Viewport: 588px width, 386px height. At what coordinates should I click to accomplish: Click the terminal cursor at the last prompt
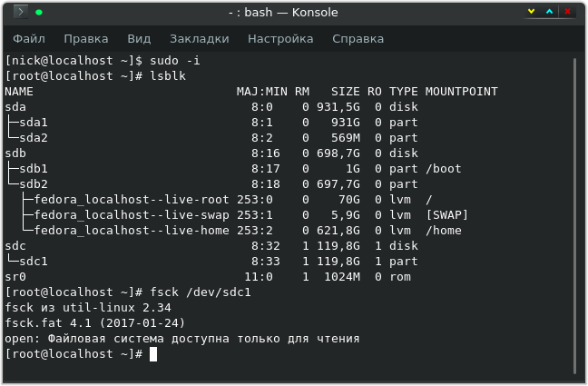click(x=153, y=354)
